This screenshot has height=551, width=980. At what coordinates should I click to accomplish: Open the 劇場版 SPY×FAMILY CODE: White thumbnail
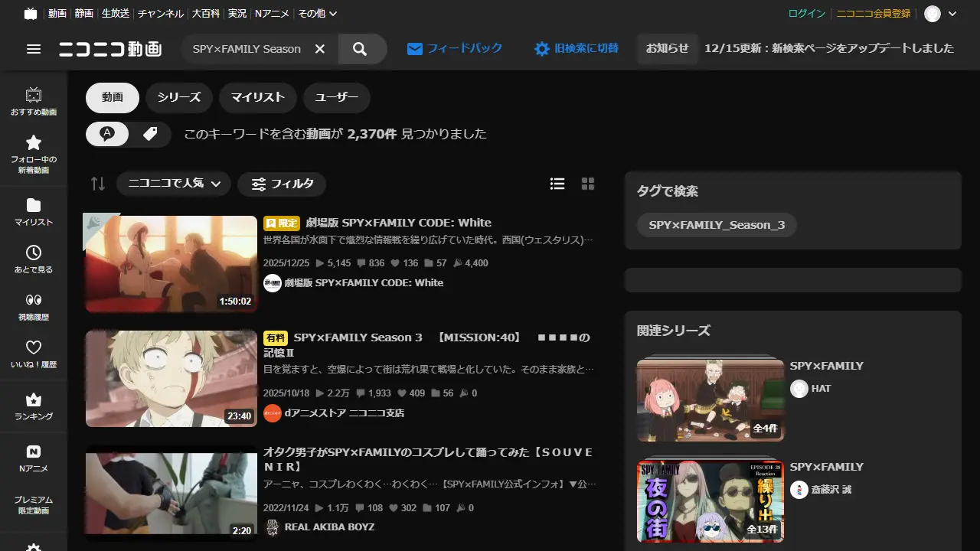click(171, 262)
